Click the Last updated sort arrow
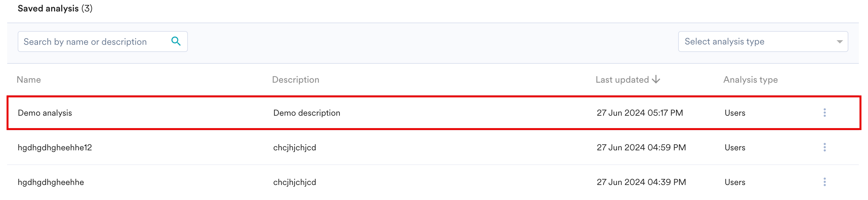 coord(656,79)
